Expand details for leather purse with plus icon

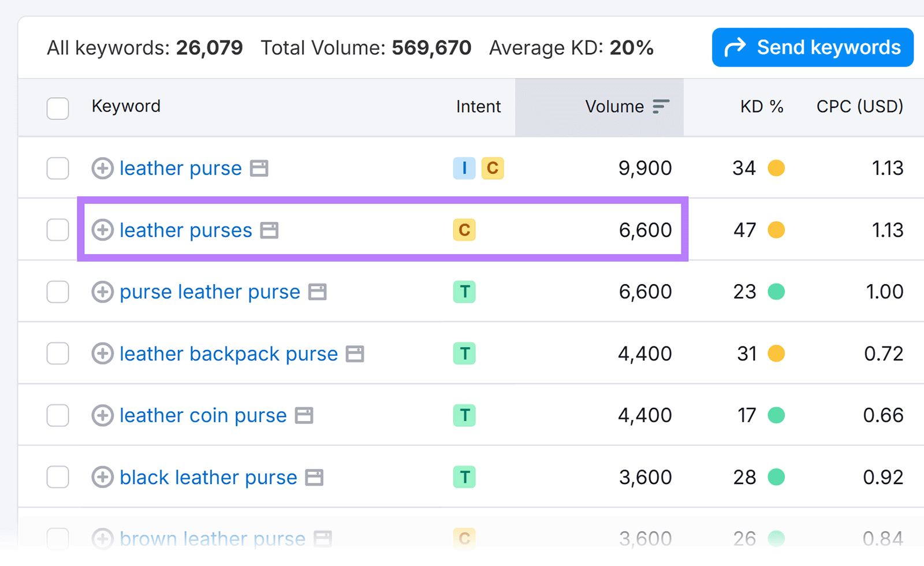[102, 168]
